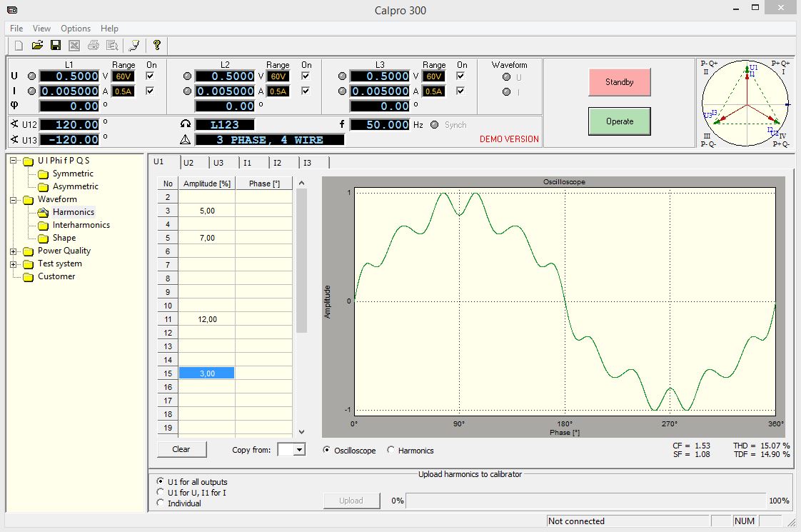Toggle the L1 voltage On checkbox

click(150, 76)
